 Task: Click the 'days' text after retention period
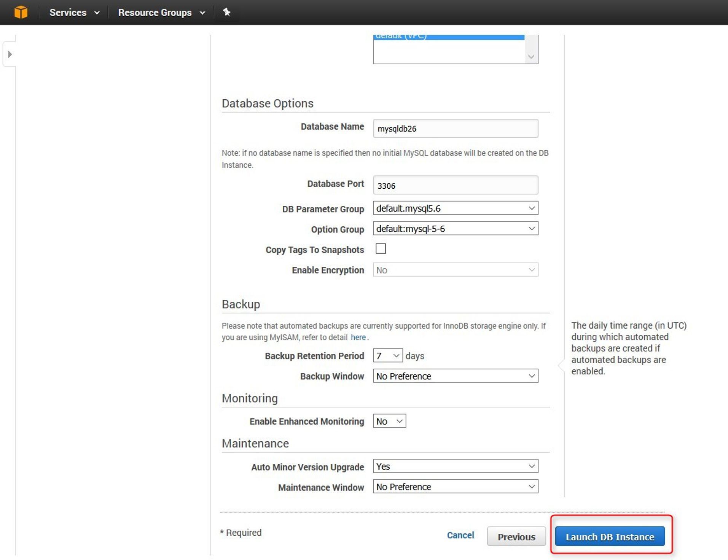(x=415, y=356)
